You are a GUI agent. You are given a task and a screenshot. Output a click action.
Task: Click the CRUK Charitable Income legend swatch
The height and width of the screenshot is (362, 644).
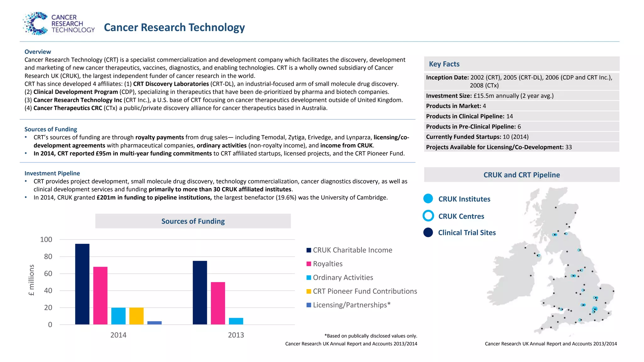pos(309,250)
